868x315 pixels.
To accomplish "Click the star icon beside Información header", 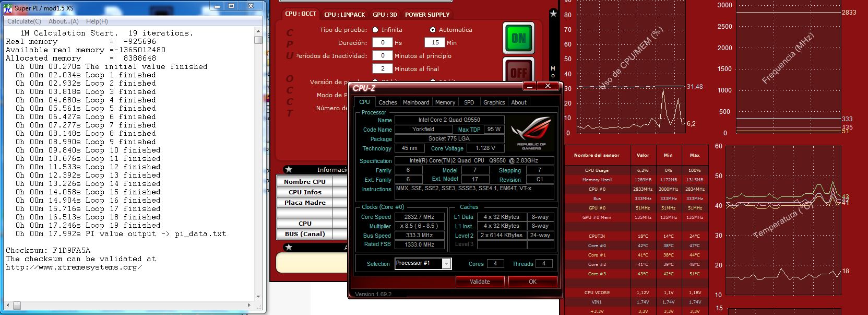I will pyautogui.click(x=289, y=169).
